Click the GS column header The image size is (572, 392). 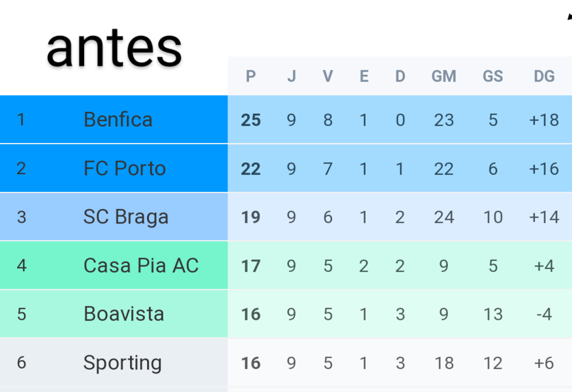click(493, 76)
